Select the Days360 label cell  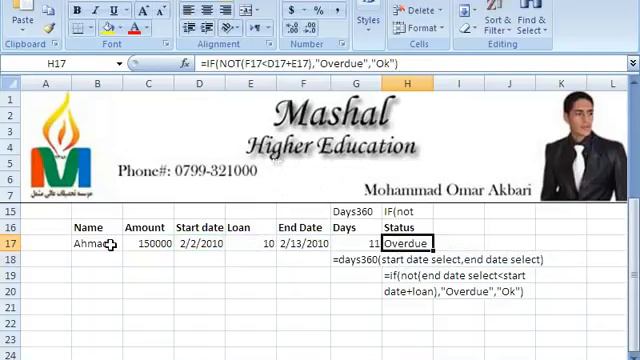click(x=356, y=211)
